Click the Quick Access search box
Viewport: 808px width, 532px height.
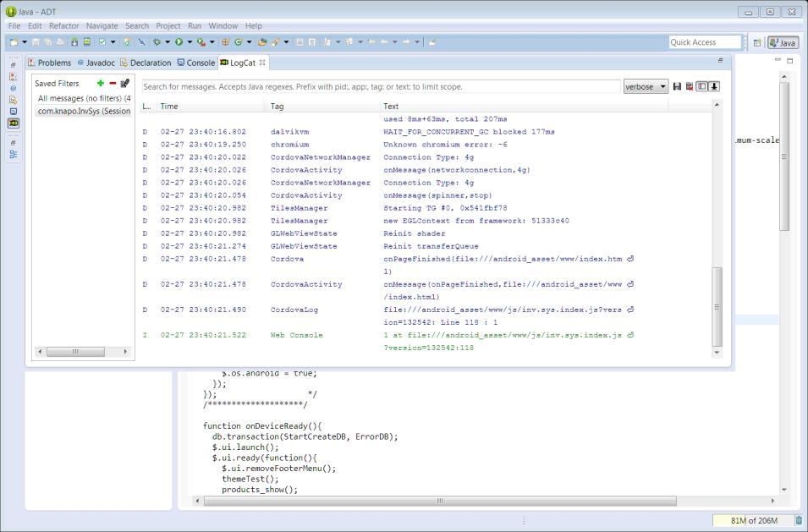pos(705,42)
